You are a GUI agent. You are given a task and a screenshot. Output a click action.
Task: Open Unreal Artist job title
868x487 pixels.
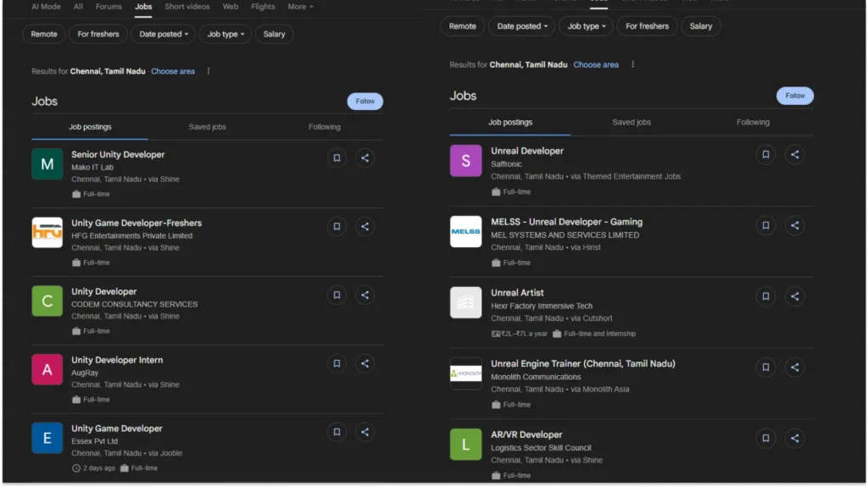tap(517, 293)
